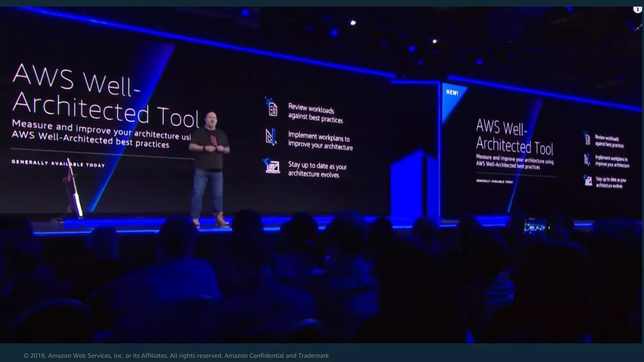Image resolution: width=644 pixels, height=362 pixels.
Task: Click the Stay up to date chart icon
Action: 272,166
